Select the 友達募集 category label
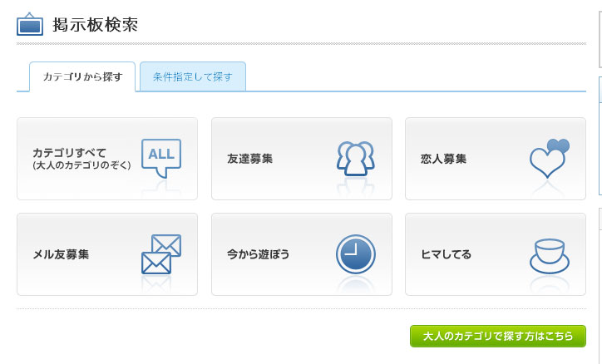The width and height of the screenshot is (602, 364). (250, 159)
